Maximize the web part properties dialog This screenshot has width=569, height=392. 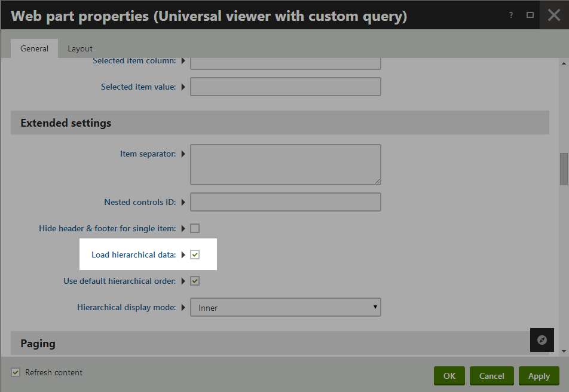pyautogui.click(x=530, y=16)
